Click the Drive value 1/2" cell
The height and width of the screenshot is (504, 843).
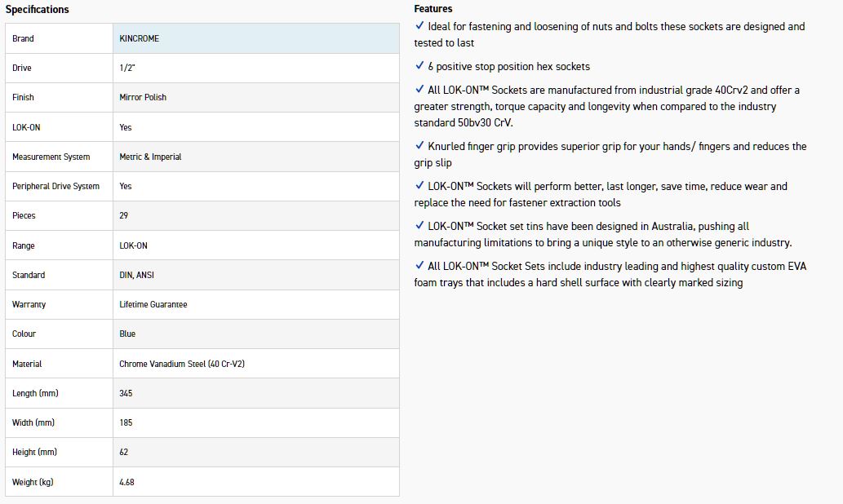127,68
